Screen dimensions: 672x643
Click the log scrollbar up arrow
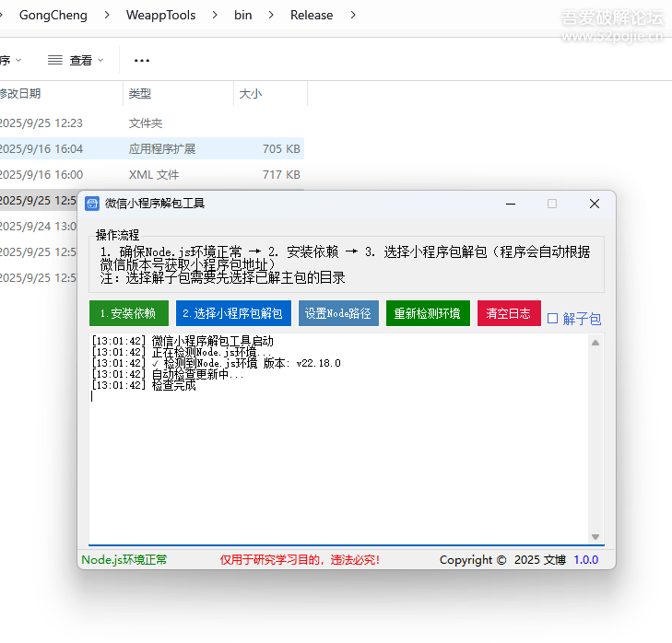point(595,343)
